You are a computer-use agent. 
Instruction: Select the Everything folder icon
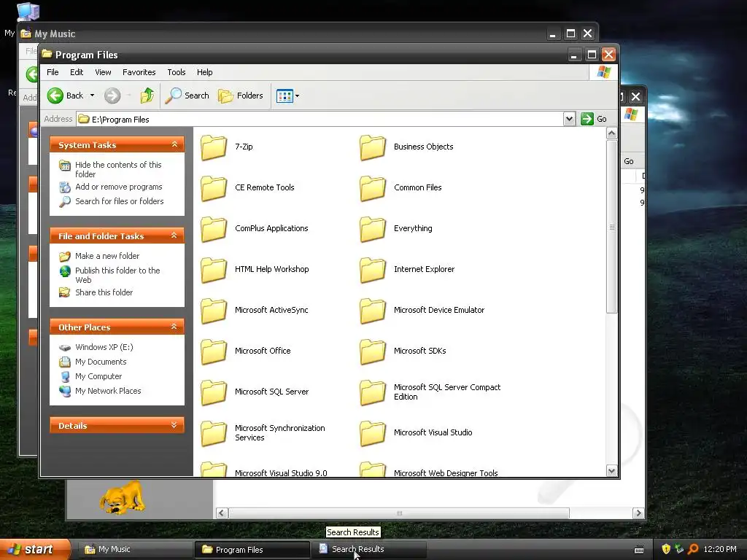point(373,228)
